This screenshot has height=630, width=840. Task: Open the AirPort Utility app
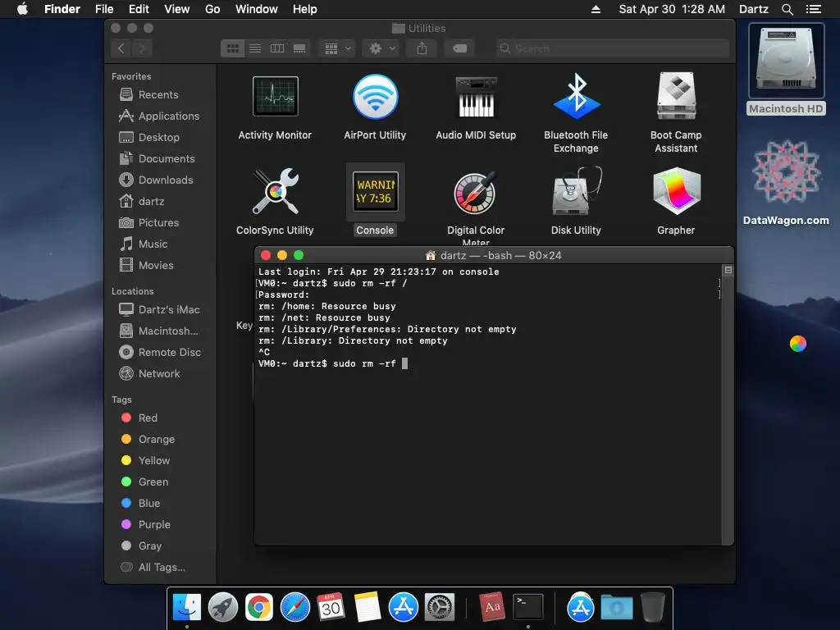tap(375, 97)
